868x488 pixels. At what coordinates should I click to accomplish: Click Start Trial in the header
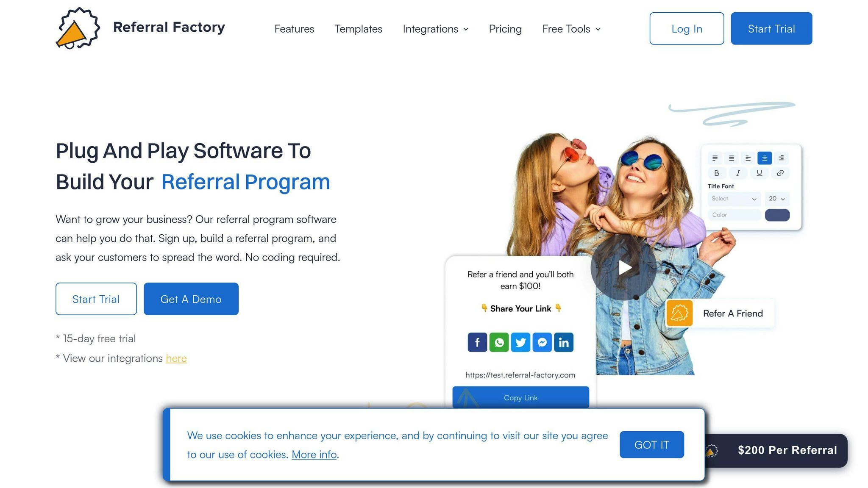771,28
